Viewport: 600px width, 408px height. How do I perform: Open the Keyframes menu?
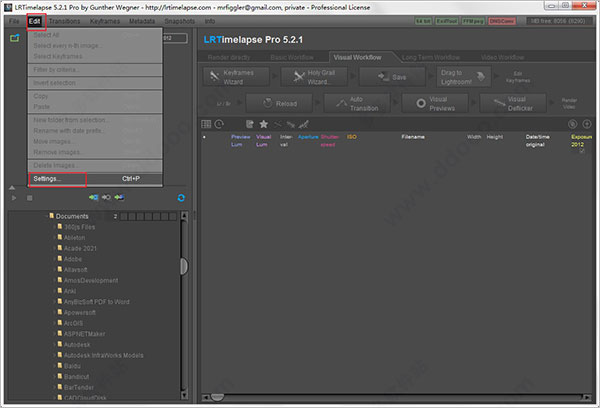105,21
